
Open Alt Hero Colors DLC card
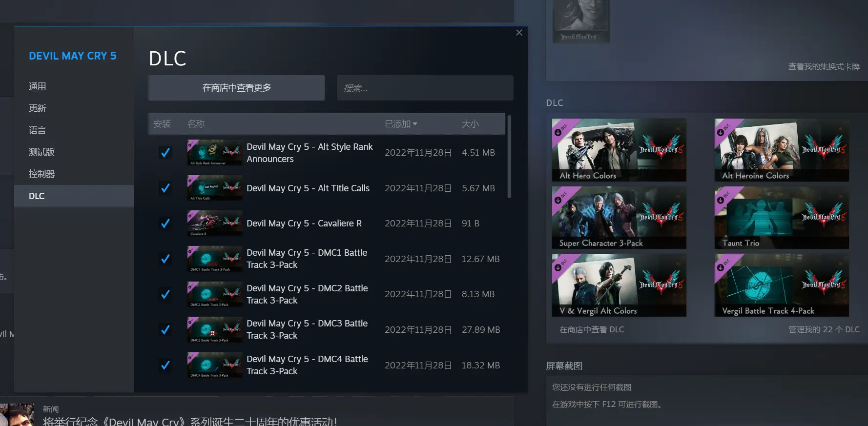pos(619,150)
